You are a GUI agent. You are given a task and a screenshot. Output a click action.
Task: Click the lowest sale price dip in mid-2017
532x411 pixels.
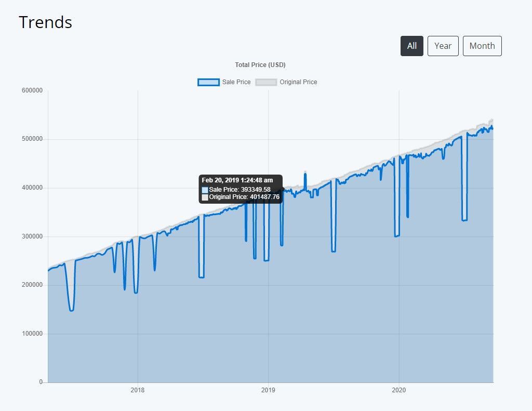tap(71, 310)
